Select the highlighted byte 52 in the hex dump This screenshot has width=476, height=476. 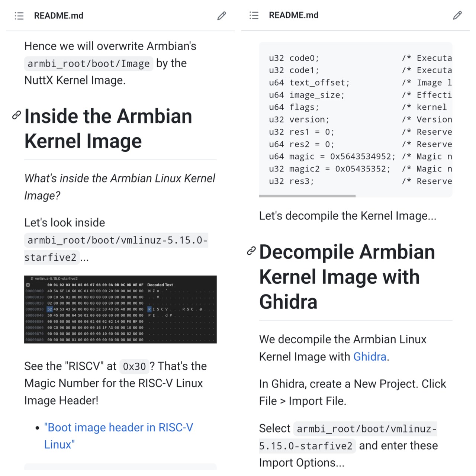[x=50, y=309]
